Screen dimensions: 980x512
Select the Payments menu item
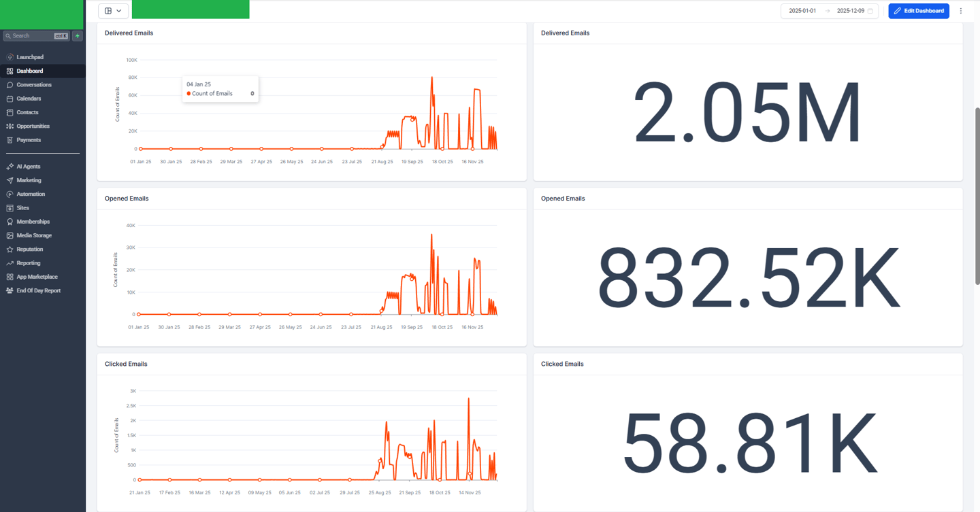coord(29,140)
